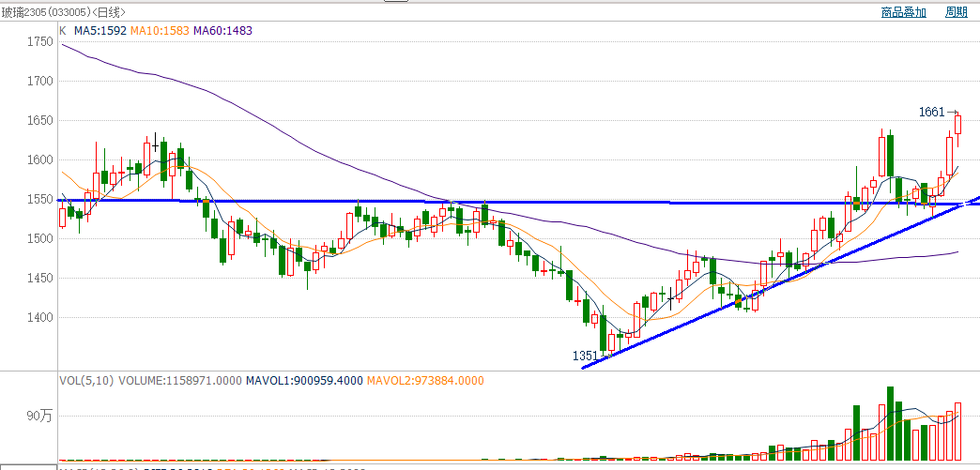980x470 pixels.
Task: Click the 1351 low price marker
Action: point(585,356)
